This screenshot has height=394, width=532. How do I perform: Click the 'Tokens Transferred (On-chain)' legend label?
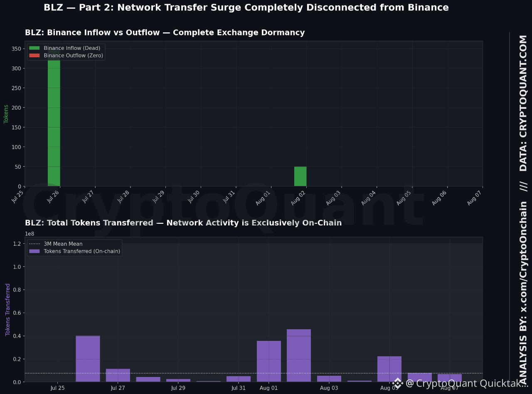82,251
